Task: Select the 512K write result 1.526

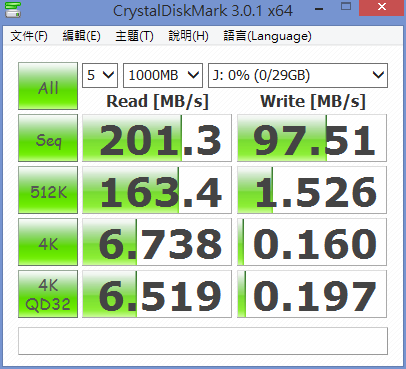Action: pos(312,190)
